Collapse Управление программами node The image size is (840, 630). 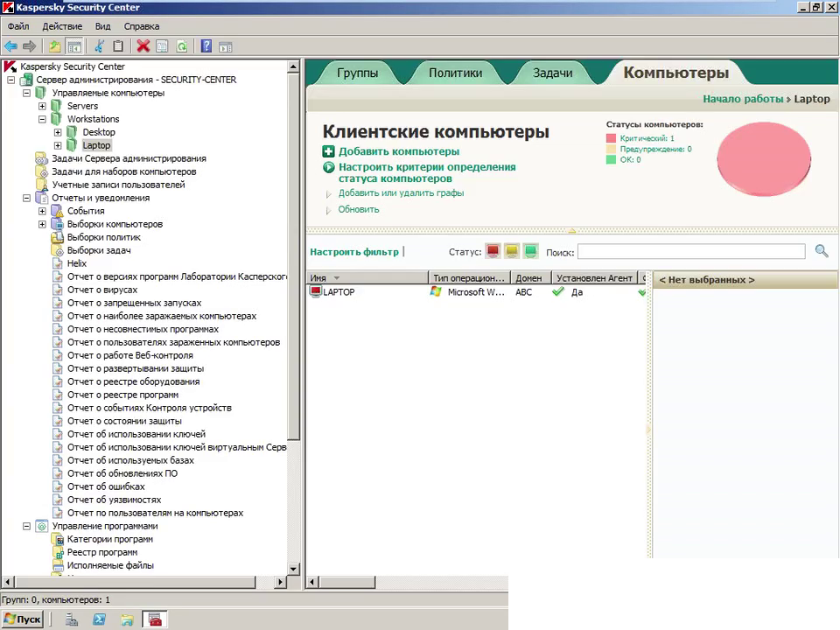[x=26, y=526]
